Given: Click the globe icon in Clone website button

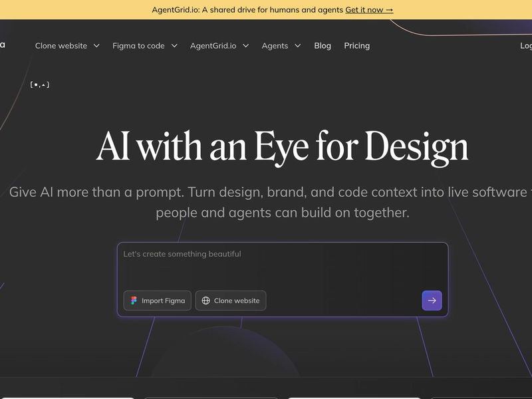Looking at the screenshot, I should pyautogui.click(x=205, y=301).
